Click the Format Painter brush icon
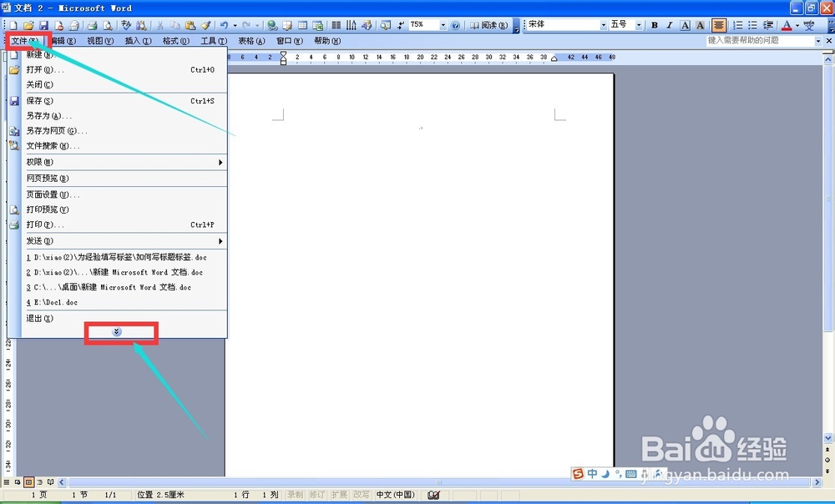 coord(205,25)
